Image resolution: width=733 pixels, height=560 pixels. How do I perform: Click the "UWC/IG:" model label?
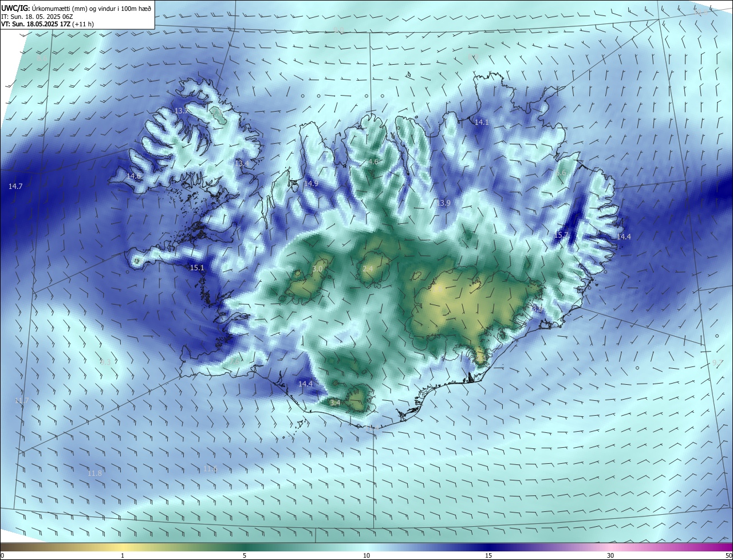[15, 7]
